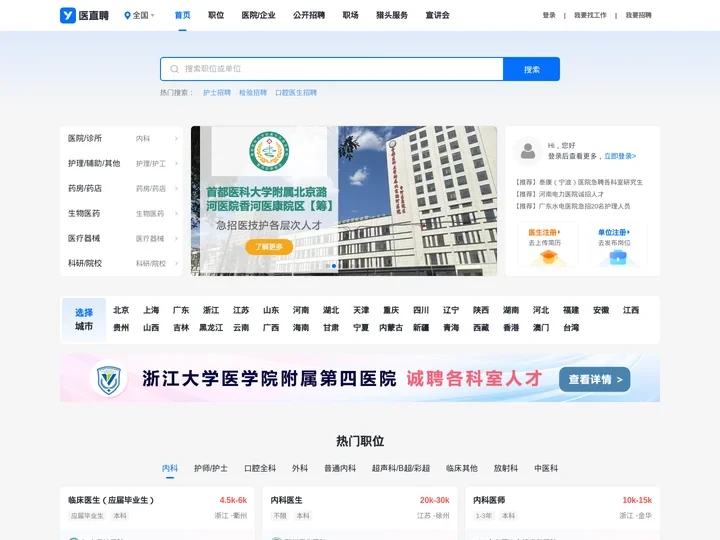
Task: Switch to the 超声科/B超/彩超 tab
Action: click(400, 468)
